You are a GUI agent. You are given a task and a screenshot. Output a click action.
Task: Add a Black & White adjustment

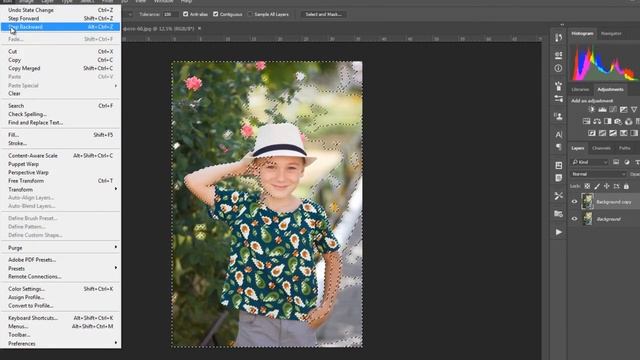608,121
